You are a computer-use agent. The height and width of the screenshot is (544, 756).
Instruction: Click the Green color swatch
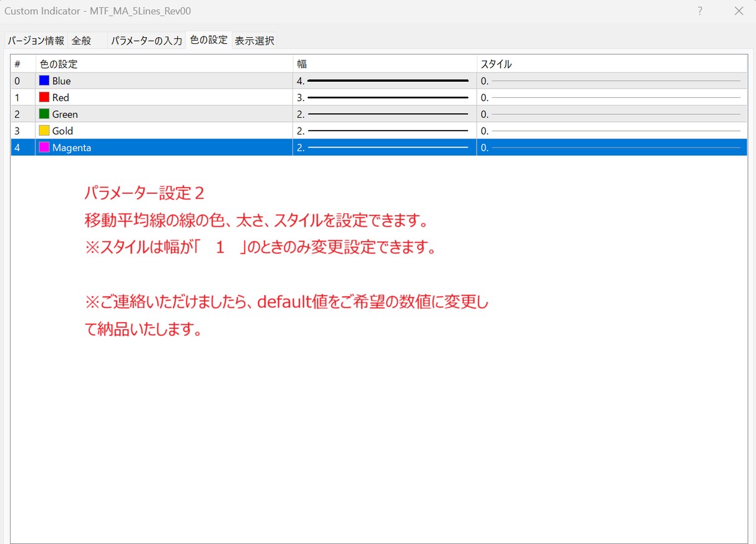pyautogui.click(x=44, y=114)
